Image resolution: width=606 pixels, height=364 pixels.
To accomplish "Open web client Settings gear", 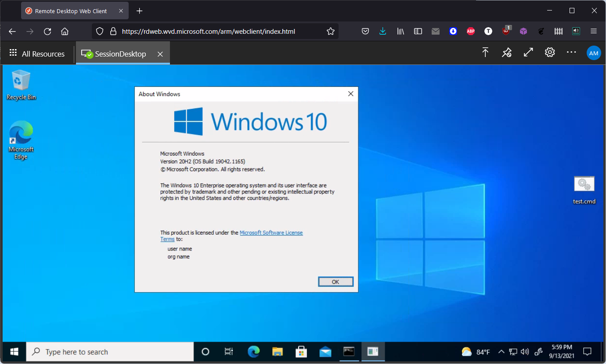I will (550, 53).
